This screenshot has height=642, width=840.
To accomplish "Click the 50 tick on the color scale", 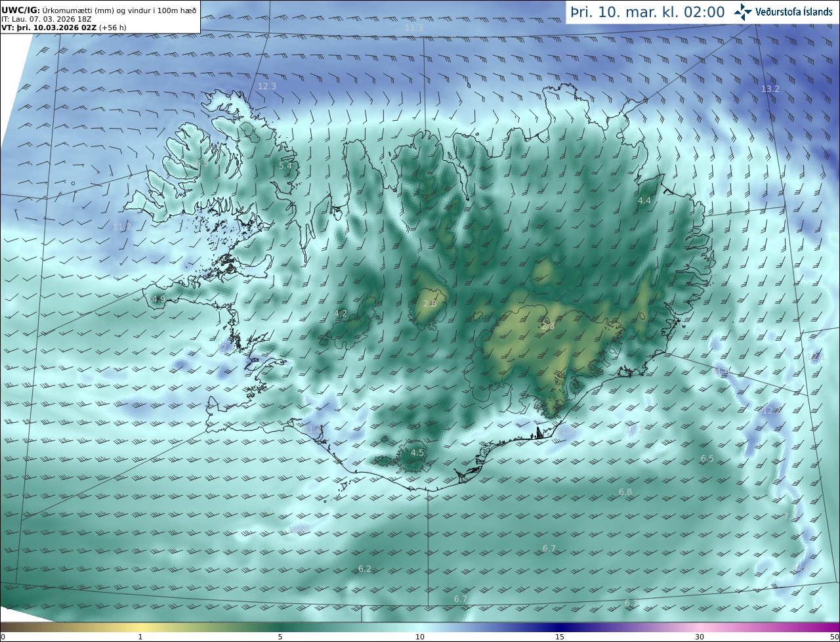I will tap(835, 637).
